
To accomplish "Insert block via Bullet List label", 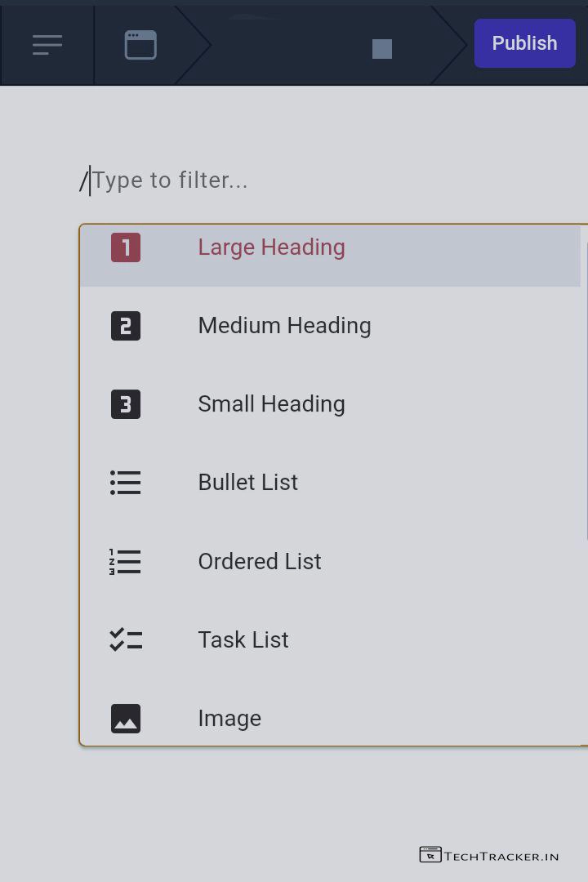I will (247, 483).
